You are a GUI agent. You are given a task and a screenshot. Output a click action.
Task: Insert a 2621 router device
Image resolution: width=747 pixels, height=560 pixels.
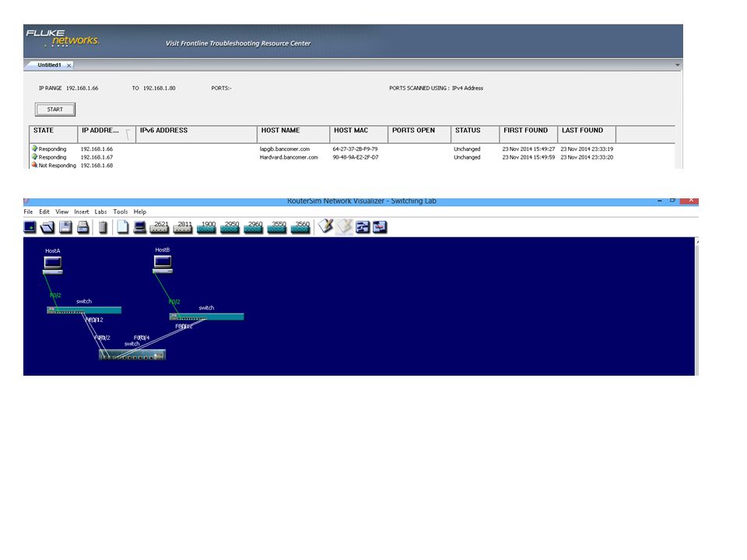pyautogui.click(x=159, y=227)
